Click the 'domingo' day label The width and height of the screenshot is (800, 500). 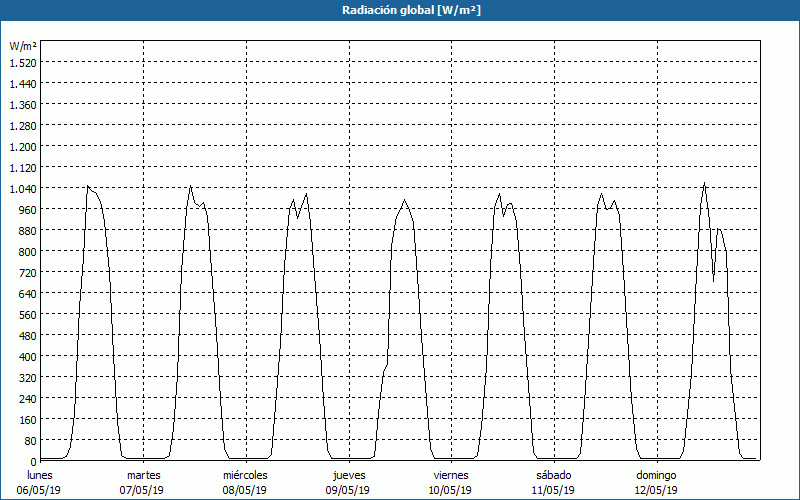coord(656,475)
